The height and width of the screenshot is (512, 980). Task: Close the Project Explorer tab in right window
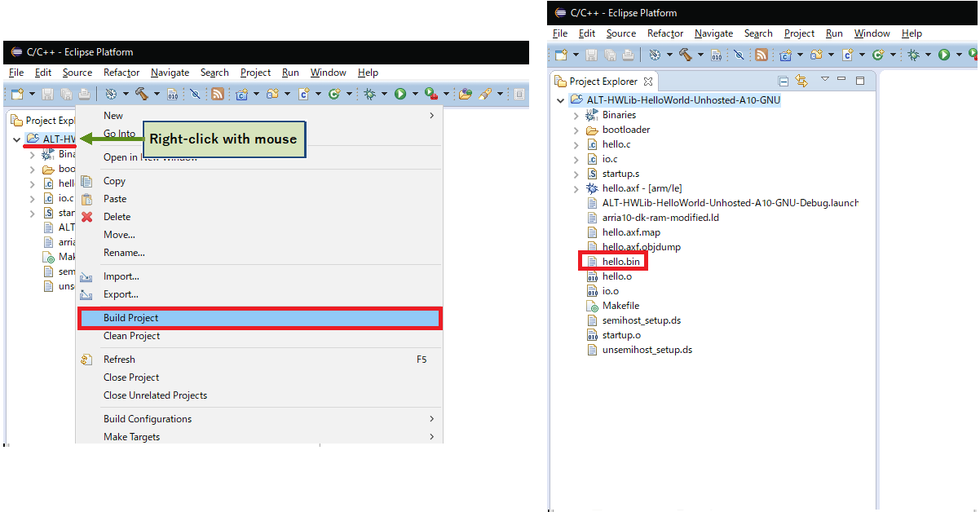648,82
